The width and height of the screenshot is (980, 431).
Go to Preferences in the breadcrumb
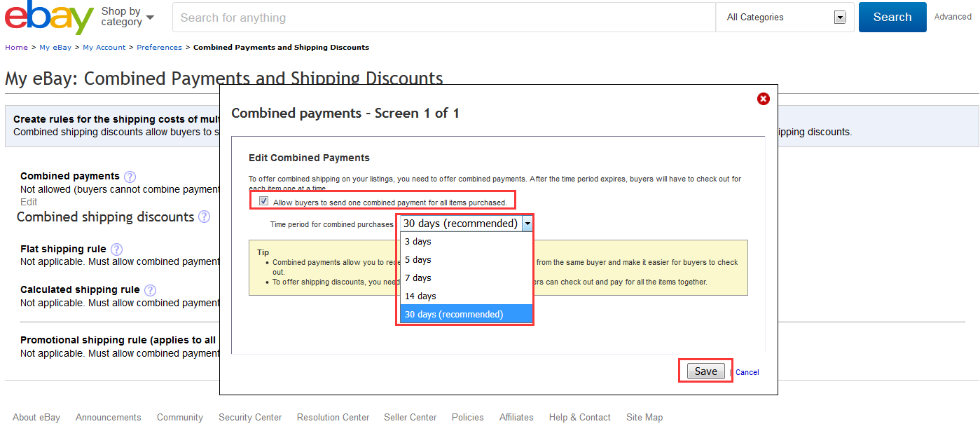159,48
